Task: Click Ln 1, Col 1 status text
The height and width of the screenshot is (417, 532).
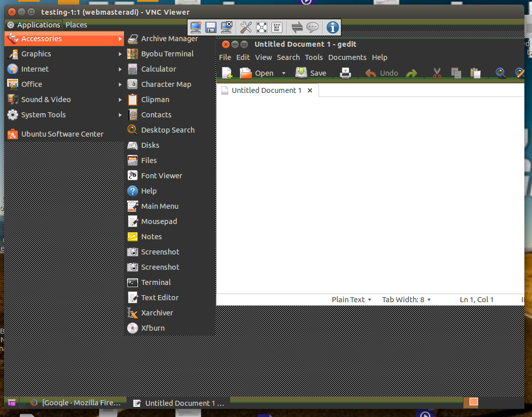Action: (x=476, y=300)
